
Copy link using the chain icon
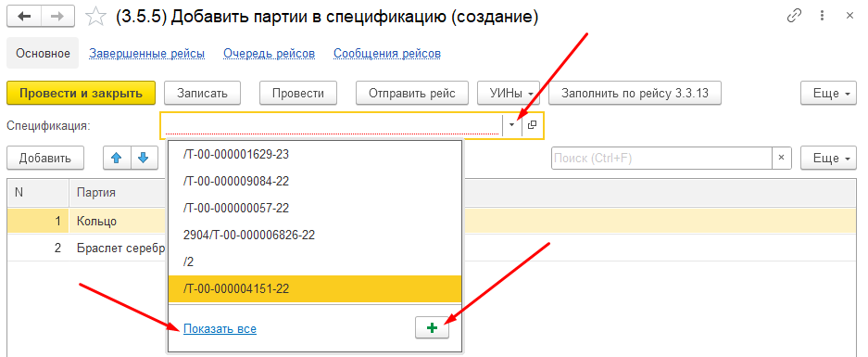(x=794, y=16)
